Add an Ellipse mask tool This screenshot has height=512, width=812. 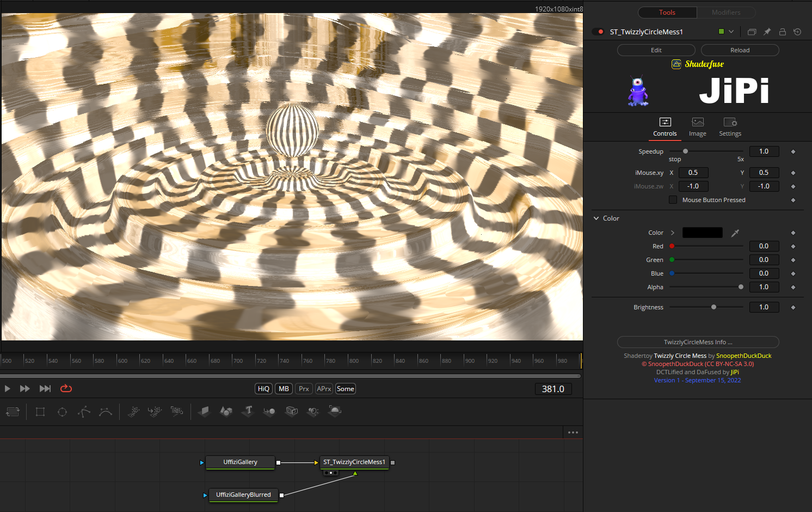(62, 412)
